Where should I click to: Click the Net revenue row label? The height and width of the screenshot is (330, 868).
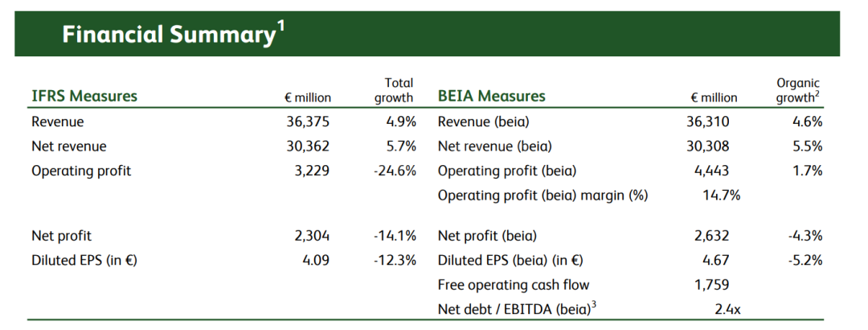pos(69,146)
